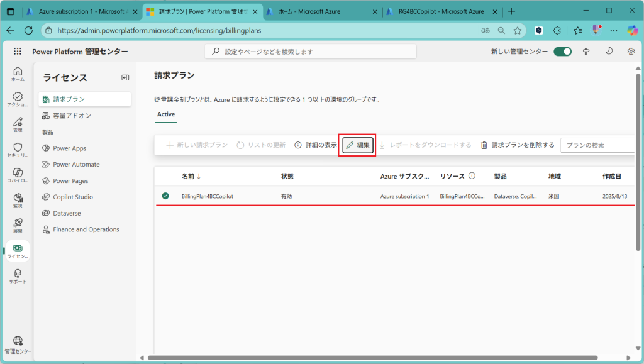Open the browser zoom magnifier icon
This screenshot has width=644, height=364.
point(501,30)
